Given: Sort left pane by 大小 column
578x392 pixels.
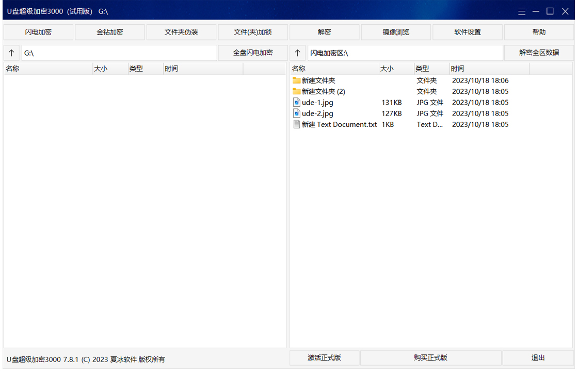Looking at the screenshot, I should [x=110, y=69].
